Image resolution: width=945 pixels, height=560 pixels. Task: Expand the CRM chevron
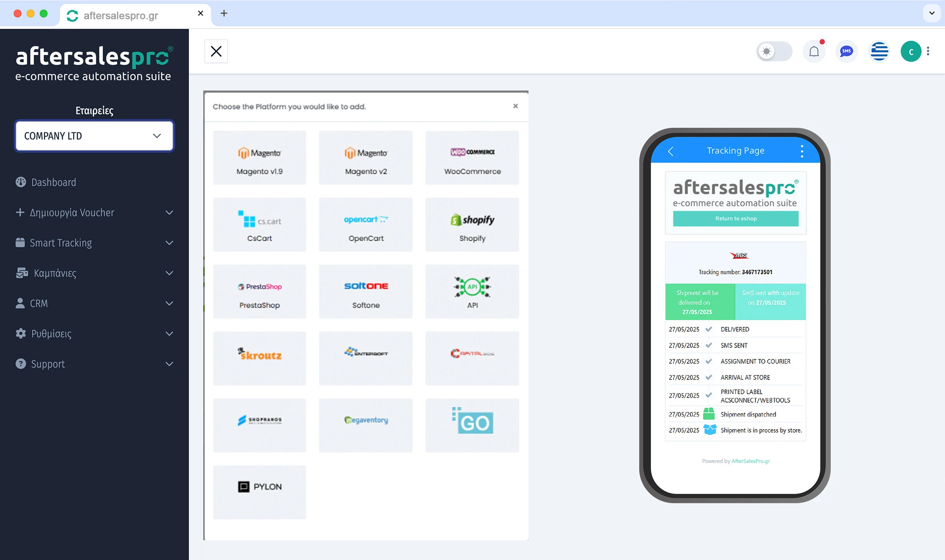[x=169, y=303]
